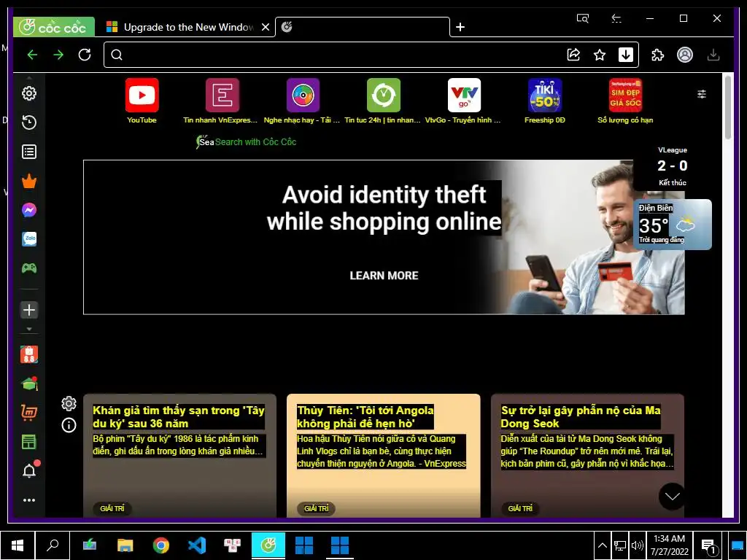Image resolution: width=747 pixels, height=560 pixels.
Task: Click GIẢI TRÍ tag on Ma Dong Seok card
Action: (x=520, y=508)
